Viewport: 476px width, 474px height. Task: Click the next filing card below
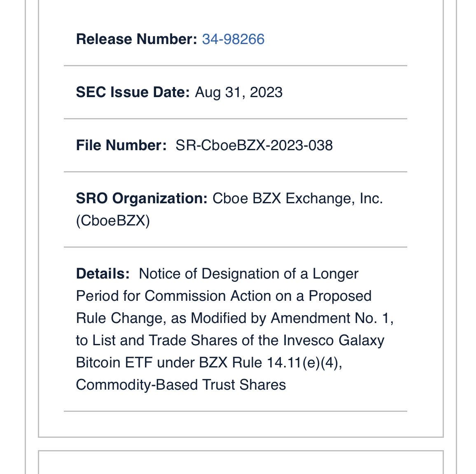[x=241, y=462]
